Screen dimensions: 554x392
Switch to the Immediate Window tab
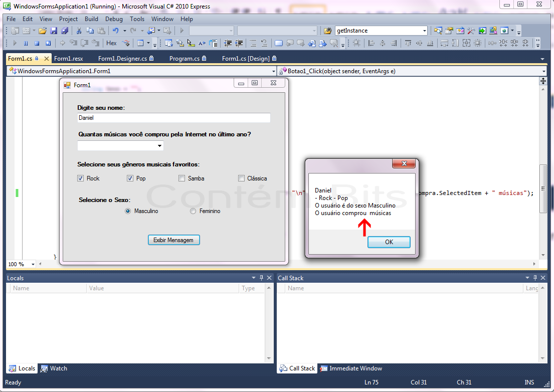[351, 368]
